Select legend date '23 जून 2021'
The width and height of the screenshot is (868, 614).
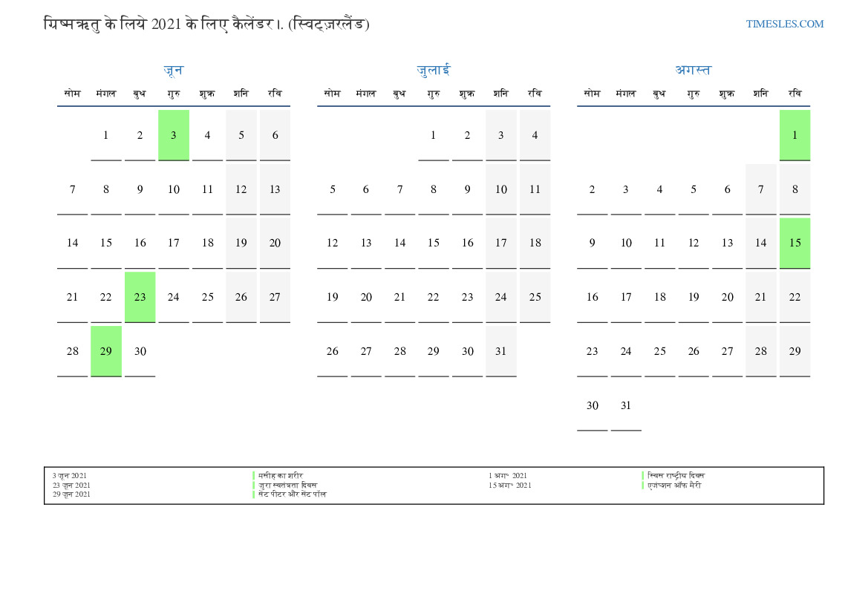(71, 486)
